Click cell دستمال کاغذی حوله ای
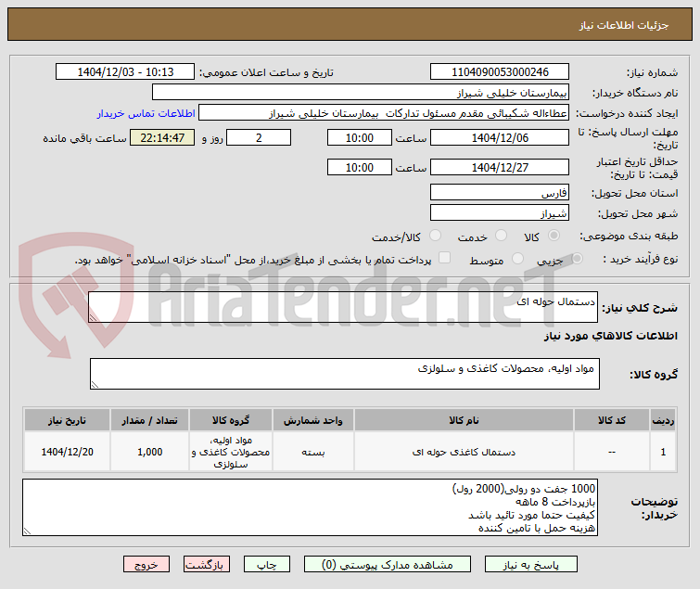Screen dimensions: 700x589 tap(464, 452)
